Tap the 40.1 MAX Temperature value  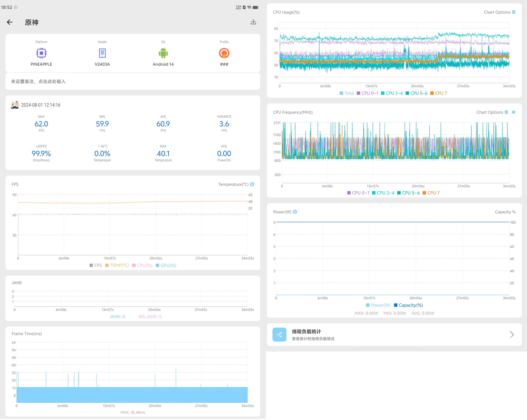click(x=163, y=153)
